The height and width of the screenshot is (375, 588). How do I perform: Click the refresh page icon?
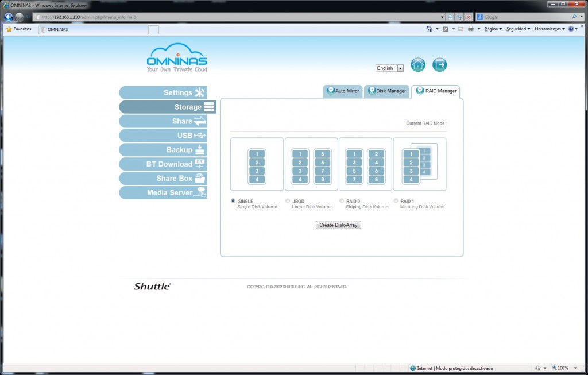tap(459, 17)
